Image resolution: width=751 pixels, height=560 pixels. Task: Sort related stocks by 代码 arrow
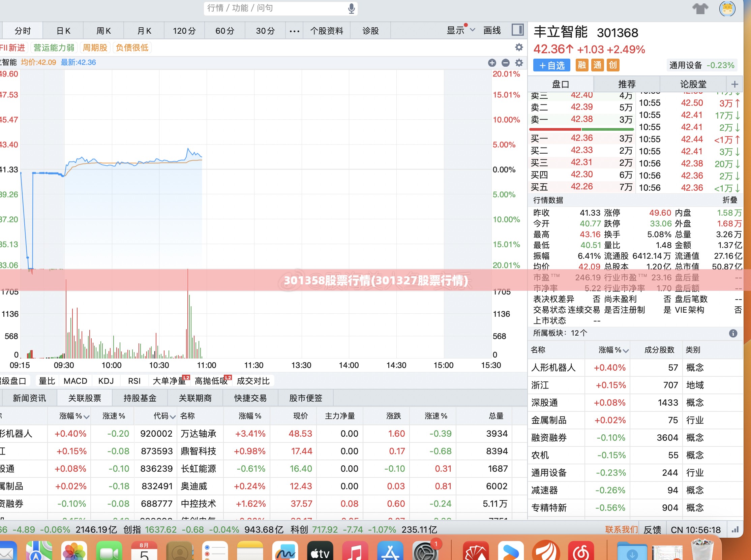(173, 417)
